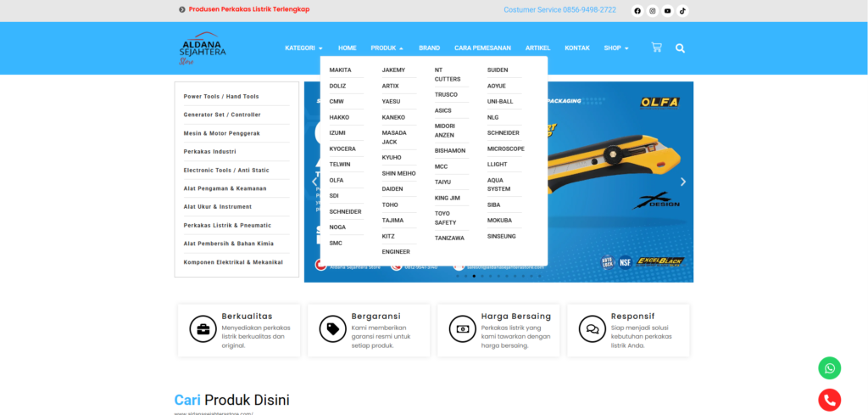Select MAKITA from the brand list
The image size is (868, 415).
[341, 70]
